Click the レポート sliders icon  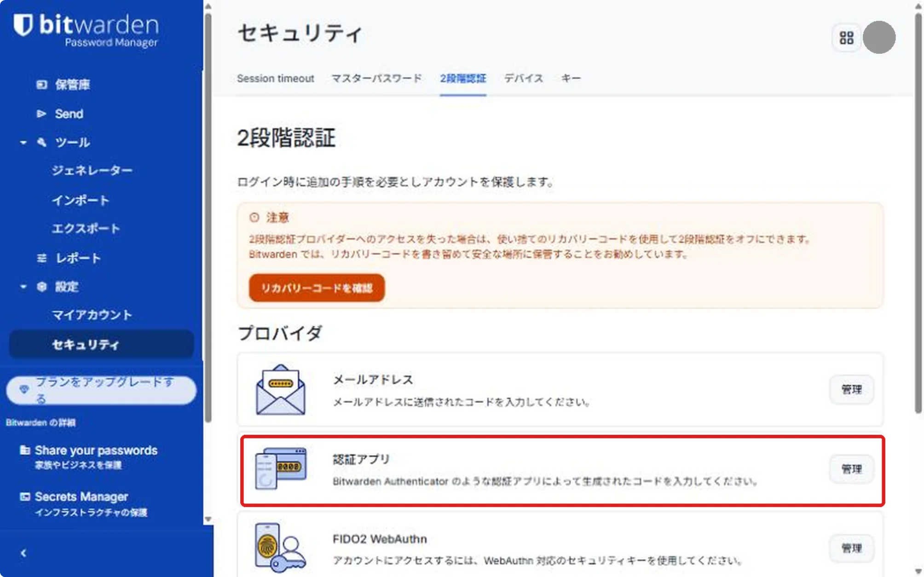[42, 258]
